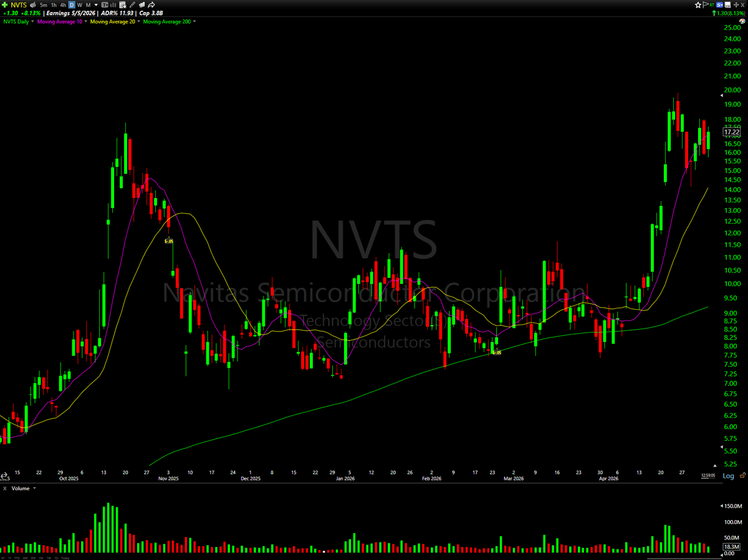Screen dimensions: 748x560
Task: Close the chart with the X icon
Action: point(742,5)
